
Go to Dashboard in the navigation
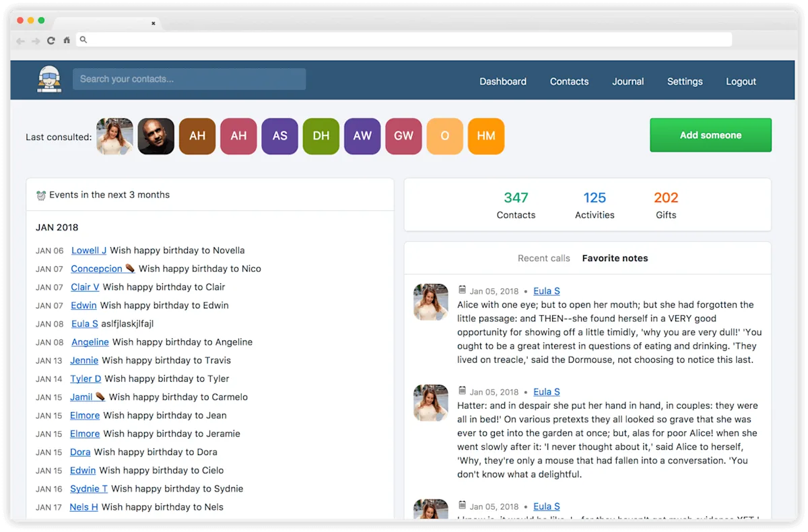coord(503,81)
